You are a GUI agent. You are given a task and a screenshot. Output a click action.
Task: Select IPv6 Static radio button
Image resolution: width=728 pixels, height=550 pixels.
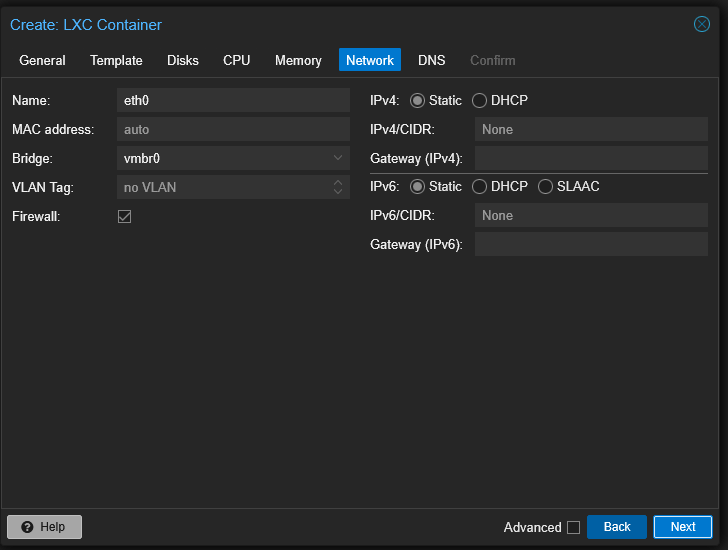[417, 187]
